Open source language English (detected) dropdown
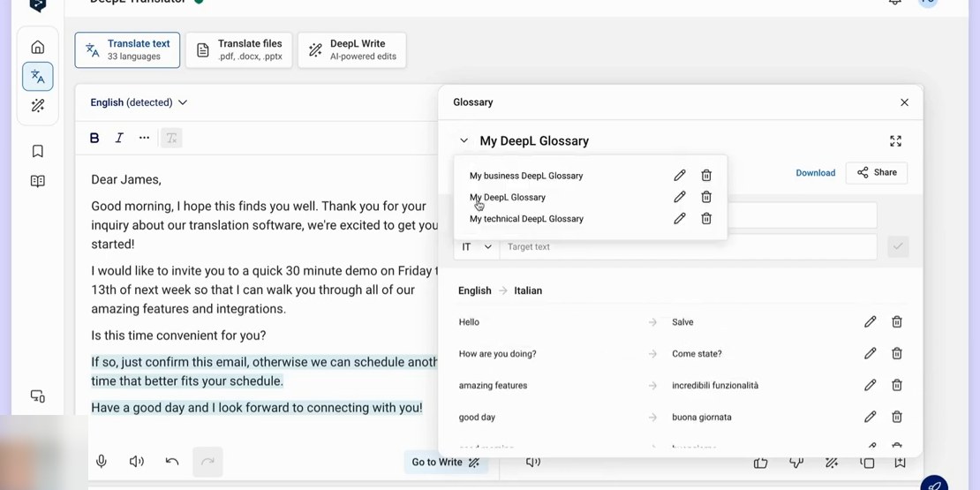Screen dimensions: 980x490 (x=139, y=102)
